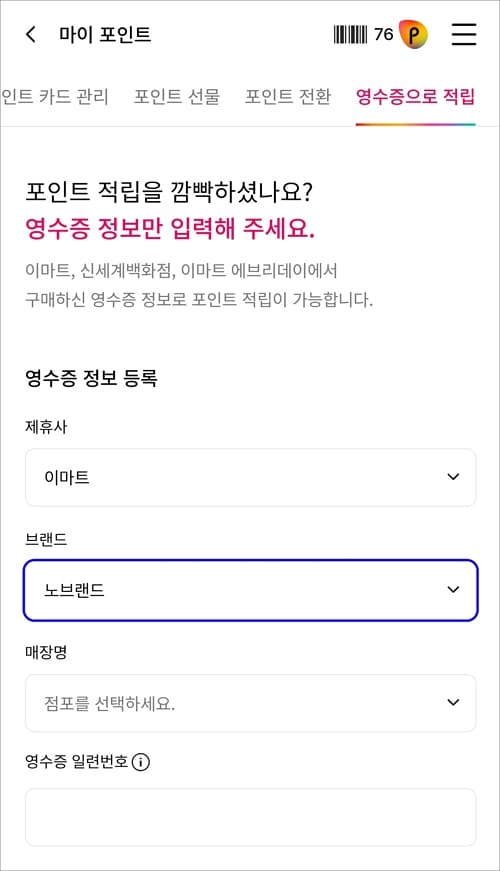
Task: Tap the 영수증 정보 등록 heading
Action: pos(91,378)
